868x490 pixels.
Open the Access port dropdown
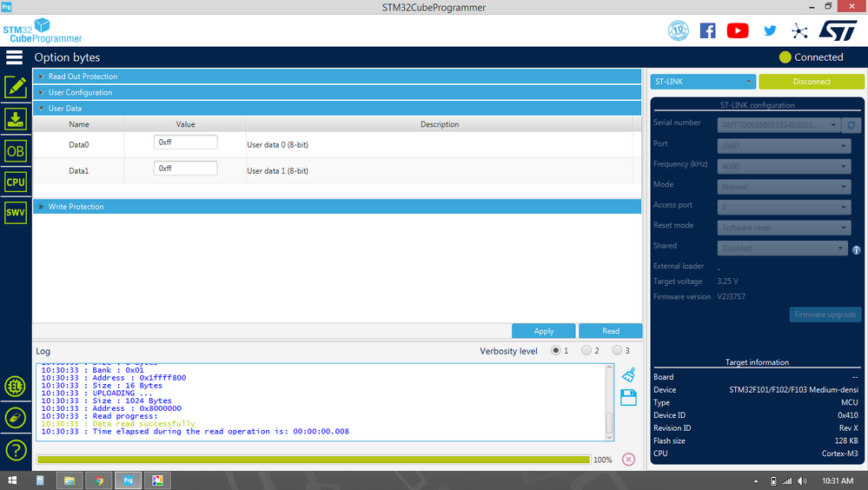784,207
